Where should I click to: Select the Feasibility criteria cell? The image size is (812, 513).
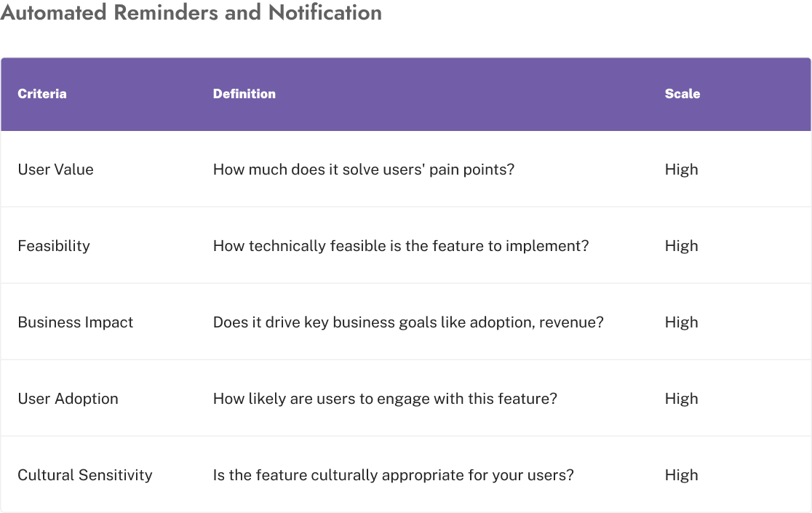click(54, 246)
